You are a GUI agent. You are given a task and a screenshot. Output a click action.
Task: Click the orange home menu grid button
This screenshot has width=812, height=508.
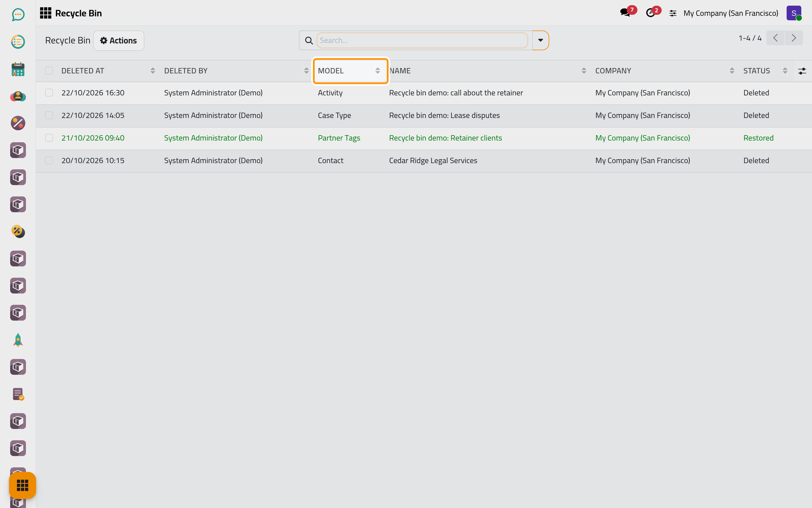[22, 485]
